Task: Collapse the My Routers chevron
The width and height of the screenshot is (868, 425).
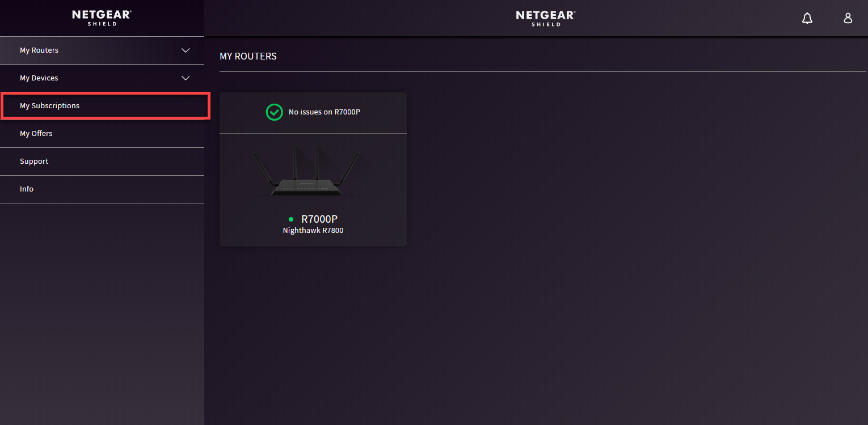Action: (x=186, y=50)
